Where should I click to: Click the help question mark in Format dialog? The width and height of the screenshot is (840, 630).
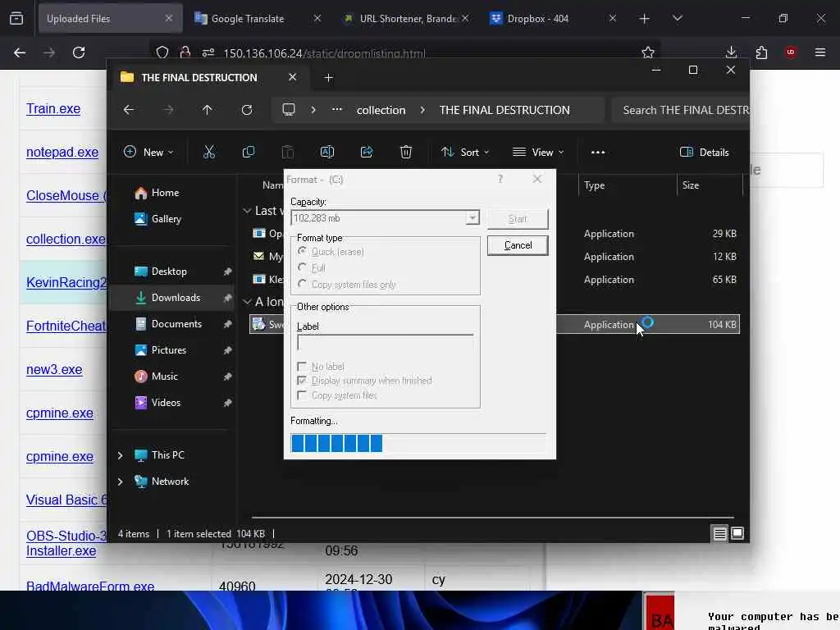click(x=500, y=179)
